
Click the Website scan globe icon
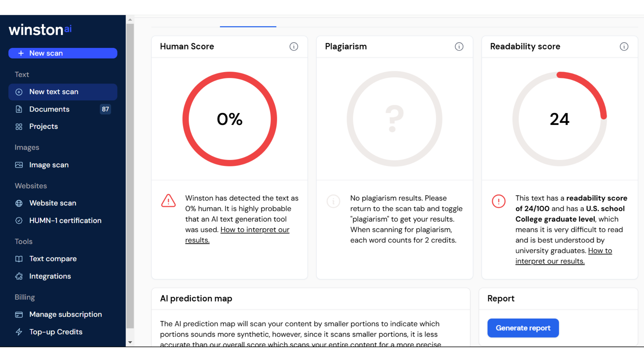coord(19,203)
